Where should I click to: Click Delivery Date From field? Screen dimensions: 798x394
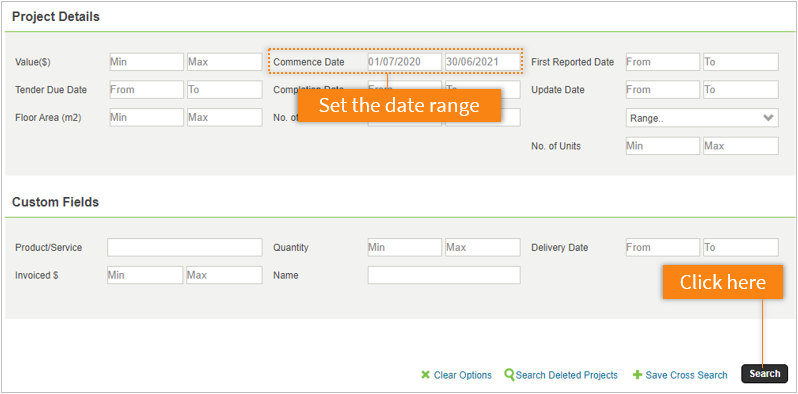click(x=663, y=247)
